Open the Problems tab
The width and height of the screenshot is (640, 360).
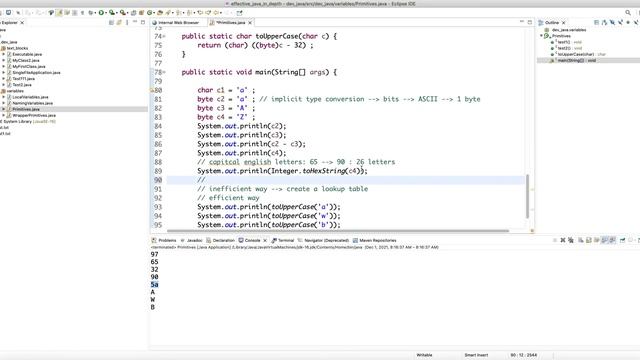[x=164, y=240]
